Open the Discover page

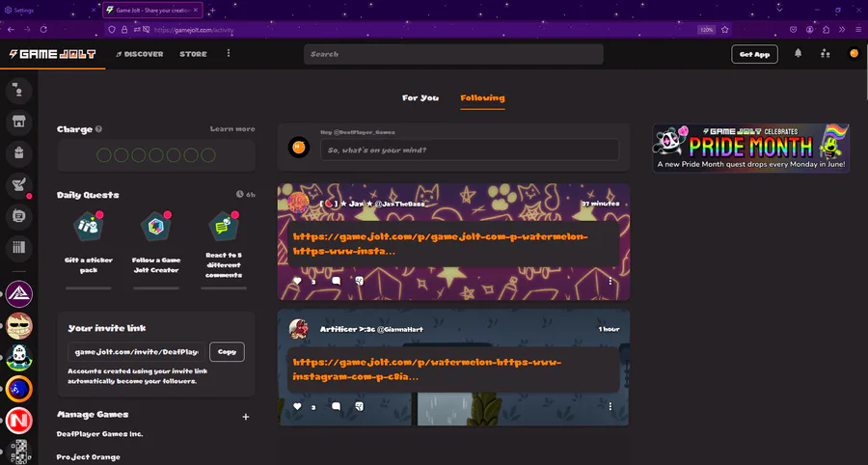coord(140,54)
